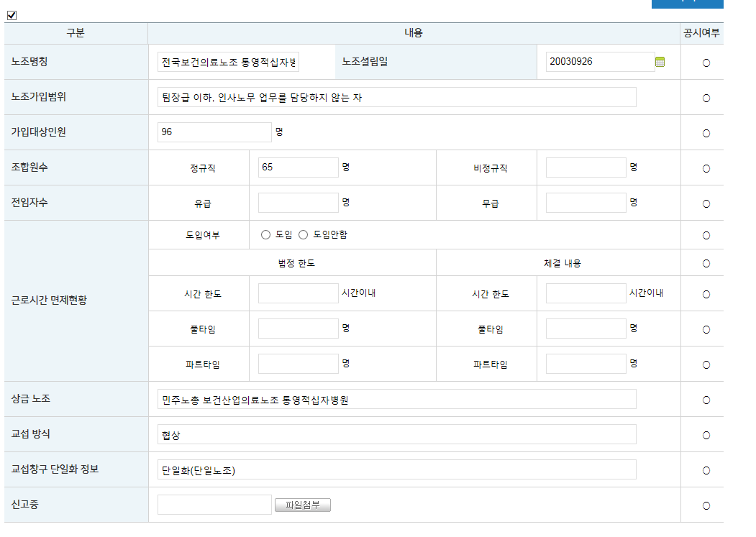
Task: Click the 체결 내용 풀타임 field
Action: pyautogui.click(x=586, y=328)
